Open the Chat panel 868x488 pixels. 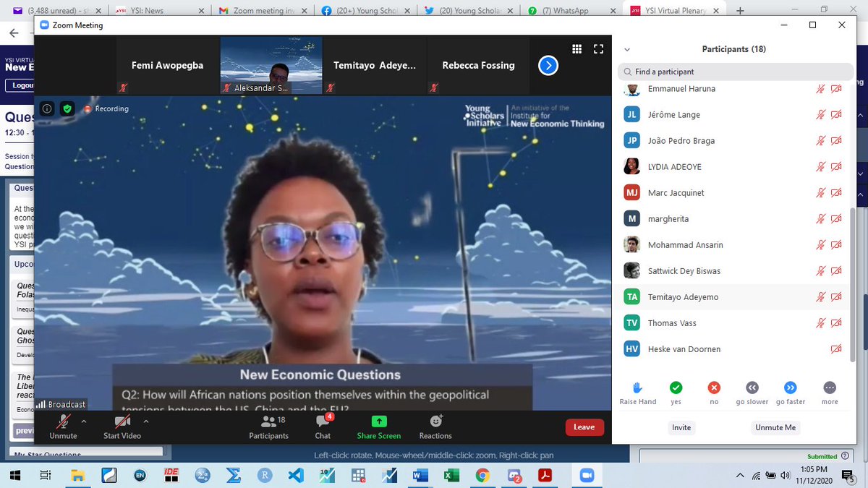pyautogui.click(x=323, y=427)
